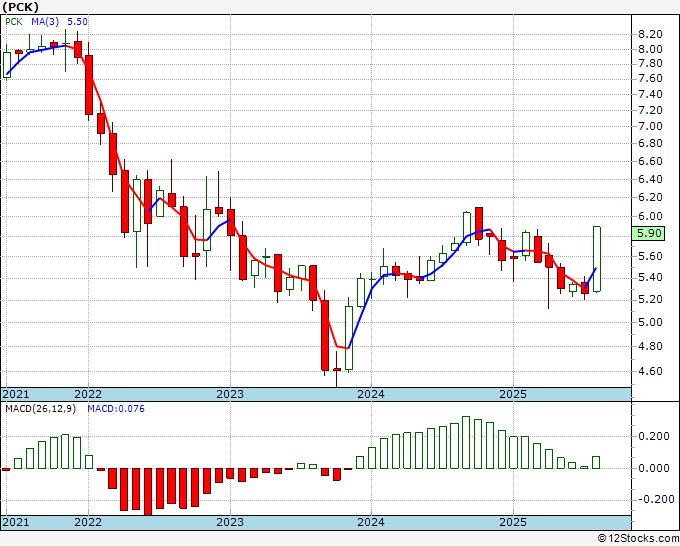680x546 pixels.
Task: Click the 2022 label on price timeline
Action: [x=88, y=394]
